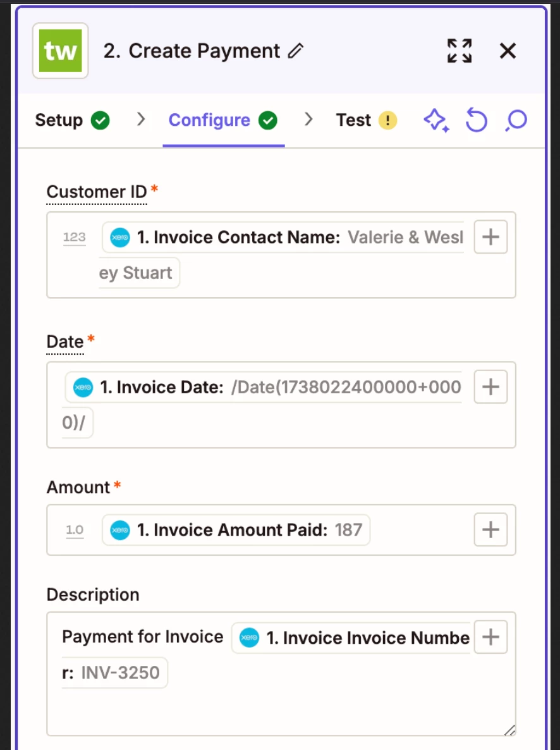Expand the step panel to full screen

click(x=460, y=51)
